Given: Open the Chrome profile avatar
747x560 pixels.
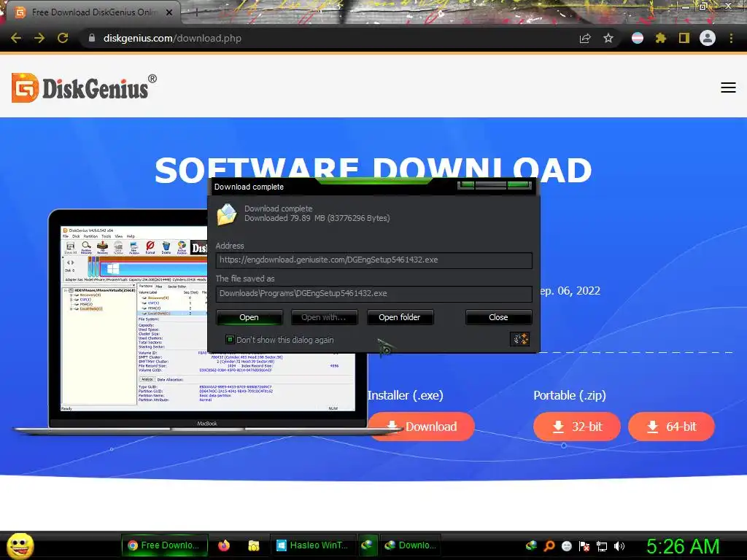Looking at the screenshot, I should click(x=708, y=38).
